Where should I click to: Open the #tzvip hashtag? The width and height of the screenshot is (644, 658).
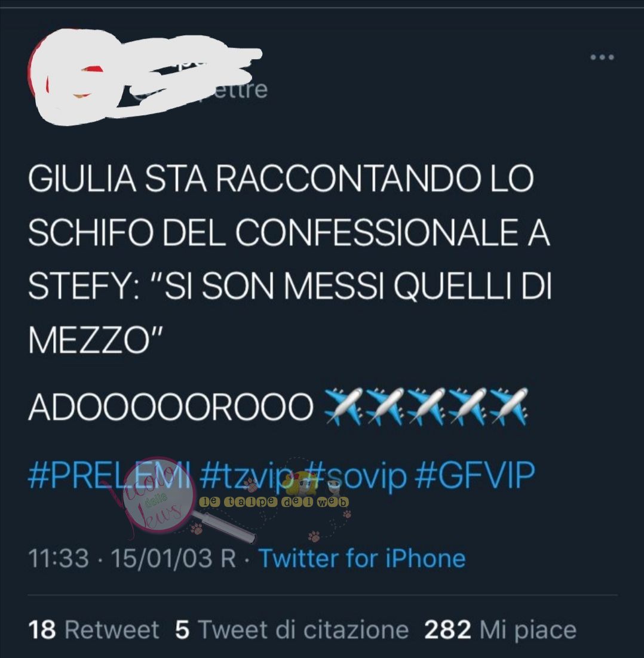pos(247,475)
